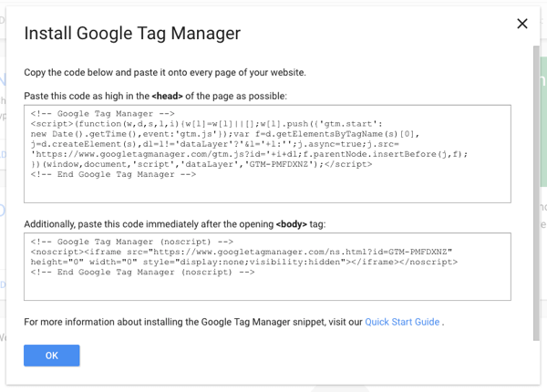Click the End Google Tag Manager (noscript) comment

pos(142,271)
